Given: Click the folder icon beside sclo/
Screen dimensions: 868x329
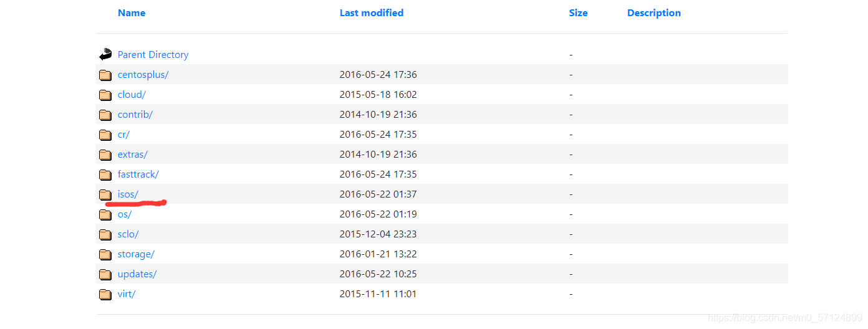Looking at the screenshot, I should point(105,234).
